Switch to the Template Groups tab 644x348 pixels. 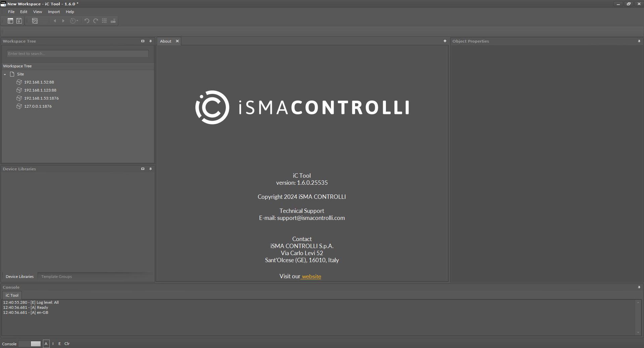click(x=56, y=277)
